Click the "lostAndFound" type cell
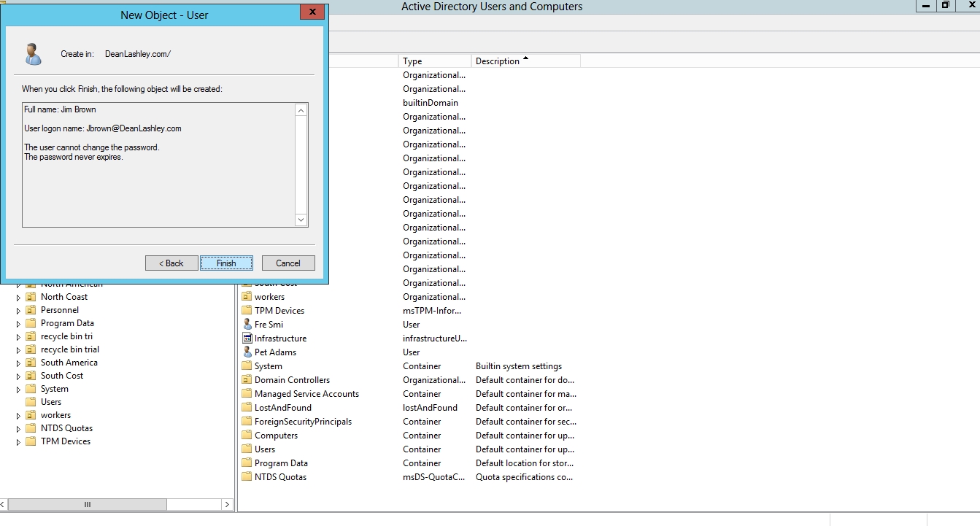 [431, 408]
